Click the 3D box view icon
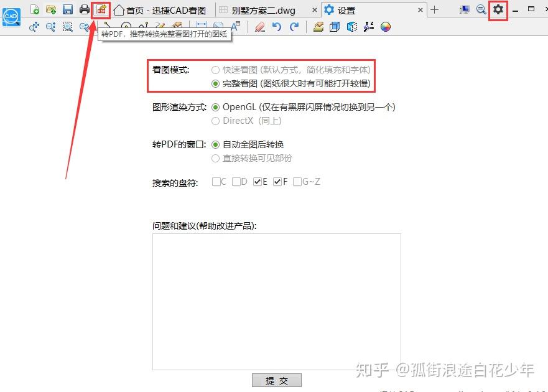Viewport: 548px width, 392px height. (335, 27)
